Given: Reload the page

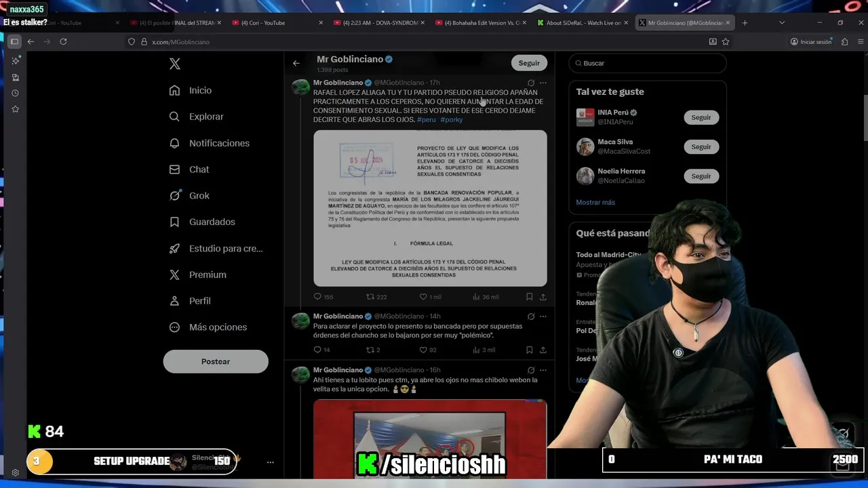Looking at the screenshot, I should point(63,41).
